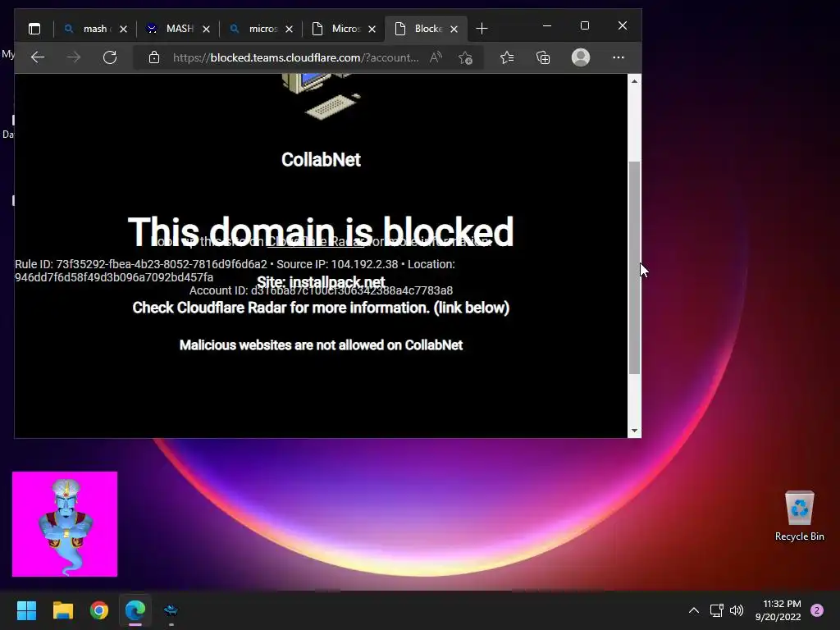840x630 pixels.
Task: Click 'This domain is blocked' heading
Action: click(x=321, y=231)
